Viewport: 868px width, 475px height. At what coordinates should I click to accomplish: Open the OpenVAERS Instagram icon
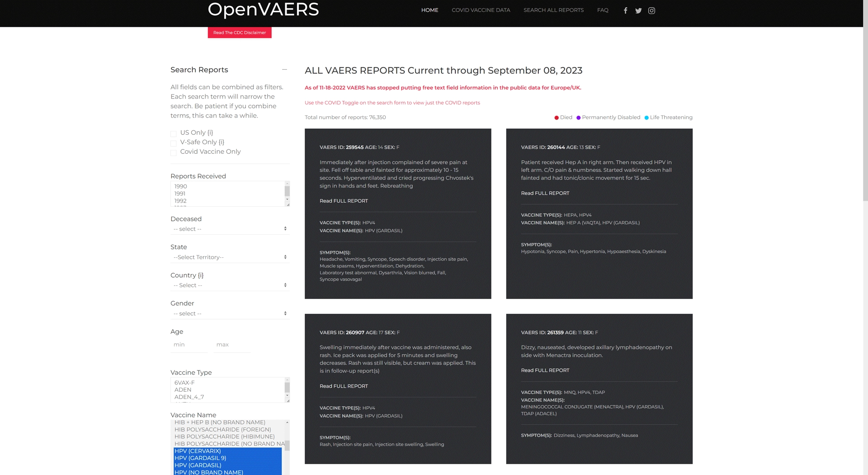tap(651, 10)
